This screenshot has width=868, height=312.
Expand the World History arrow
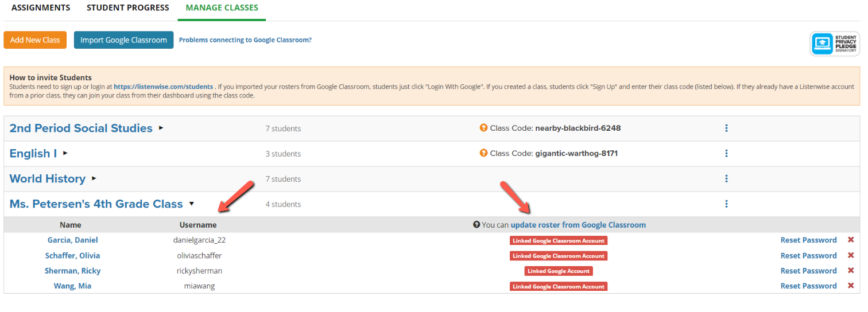tap(94, 178)
